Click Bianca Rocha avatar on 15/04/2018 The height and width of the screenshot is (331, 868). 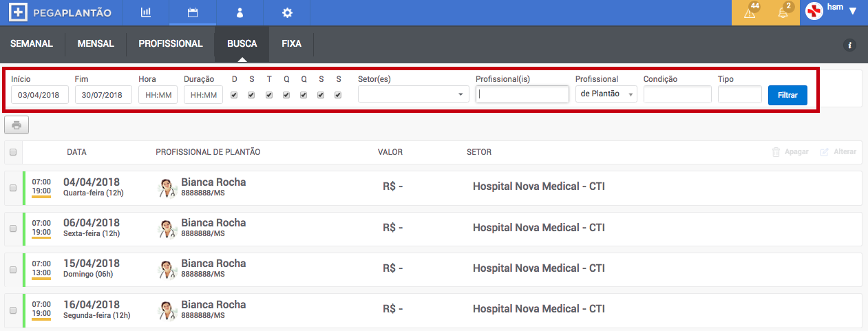click(x=167, y=269)
